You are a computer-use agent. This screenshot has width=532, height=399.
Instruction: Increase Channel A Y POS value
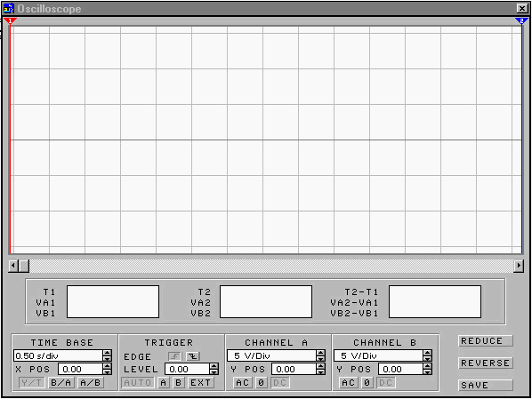(320, 366)
